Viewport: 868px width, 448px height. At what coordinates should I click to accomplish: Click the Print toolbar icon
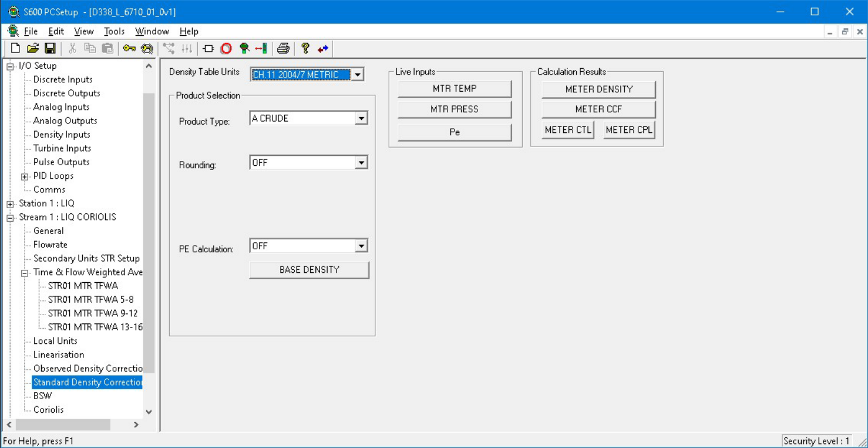point(284,48)
